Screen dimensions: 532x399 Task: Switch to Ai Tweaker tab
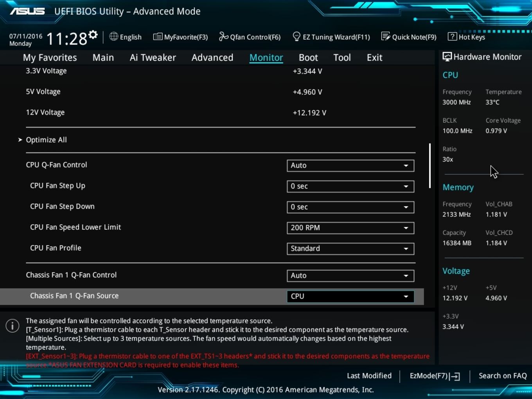tap(153, 58)
